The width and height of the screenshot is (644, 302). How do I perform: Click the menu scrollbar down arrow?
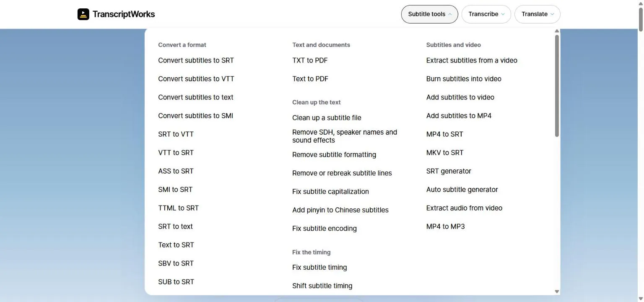click(557, 292)
